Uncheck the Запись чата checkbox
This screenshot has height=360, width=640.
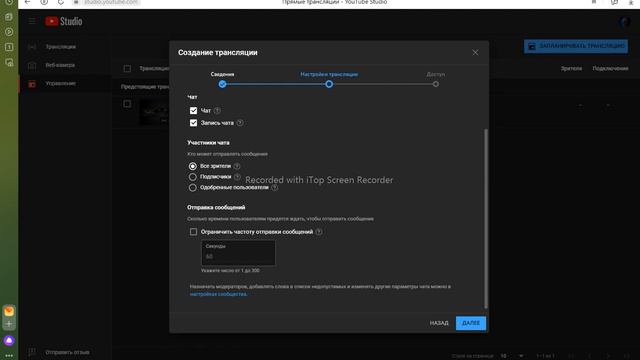(193, 123)
